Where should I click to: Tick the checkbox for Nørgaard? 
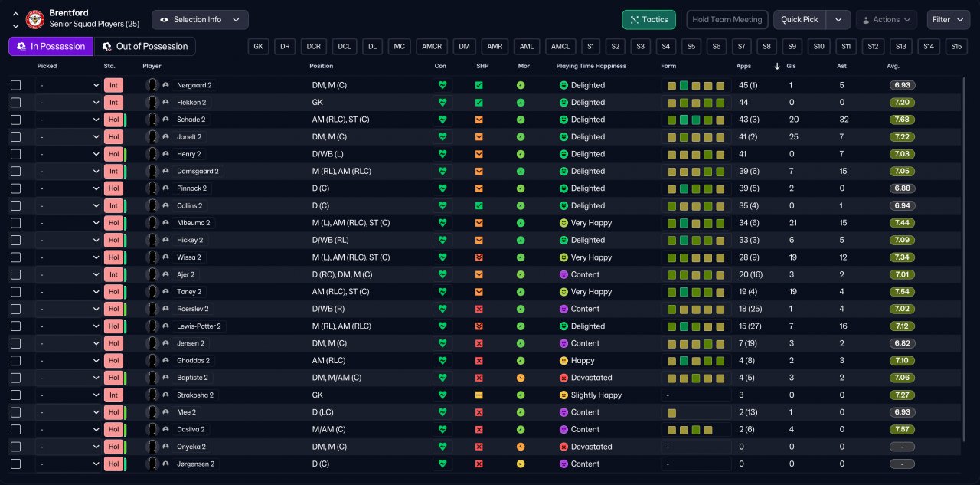(x=16, y=85)
